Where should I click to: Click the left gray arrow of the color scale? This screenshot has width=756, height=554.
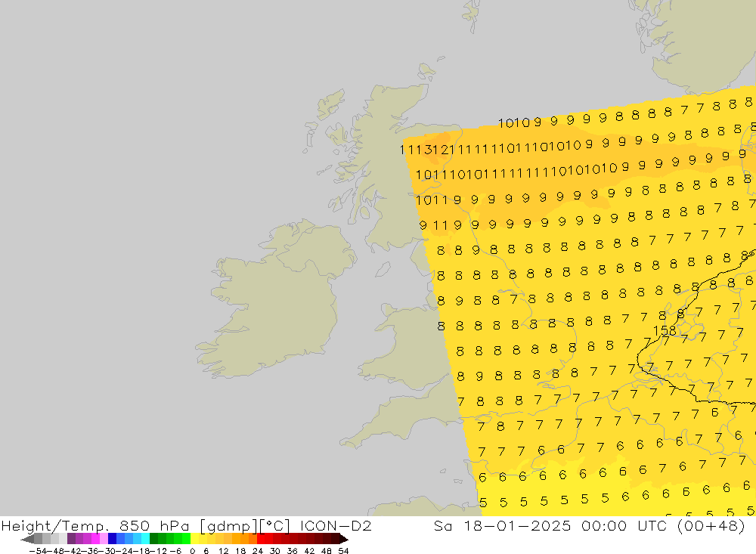click(x=27, y=539)
